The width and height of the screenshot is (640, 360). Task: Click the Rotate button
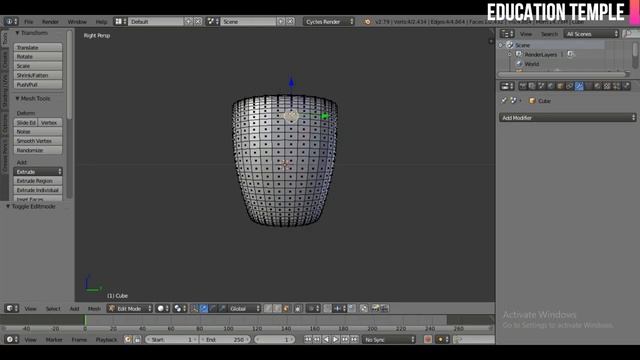[x=38, y=56]
